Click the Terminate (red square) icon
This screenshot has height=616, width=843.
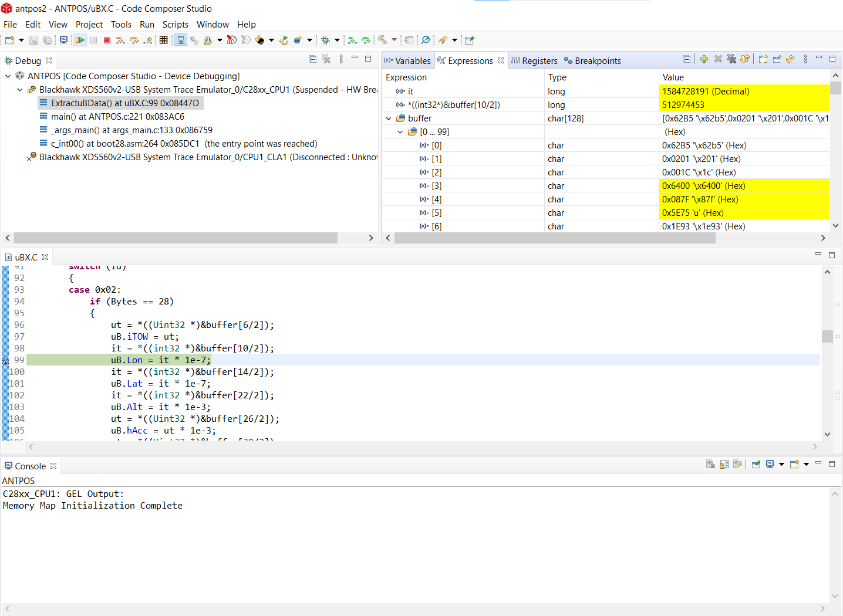pyautogui.click(x=107, y=40)
